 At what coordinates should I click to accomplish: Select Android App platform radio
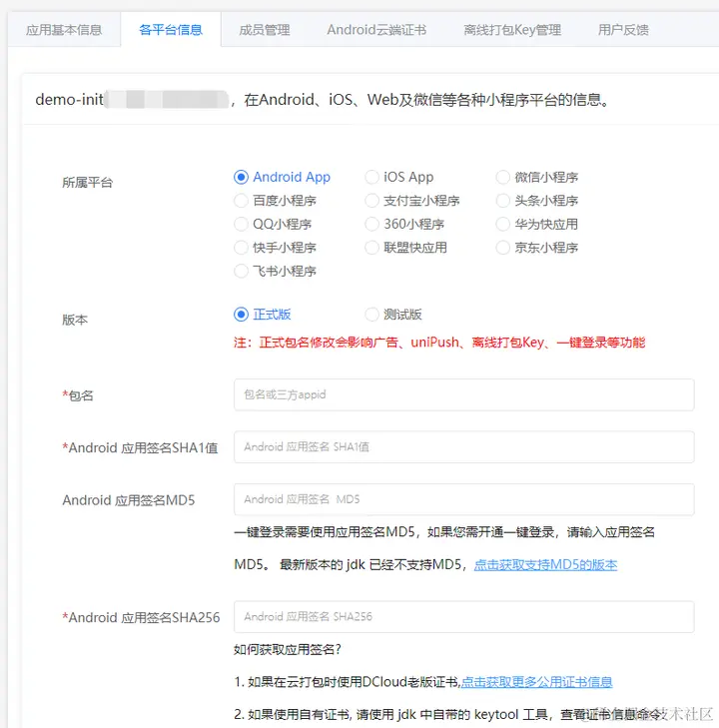[241, 177]
